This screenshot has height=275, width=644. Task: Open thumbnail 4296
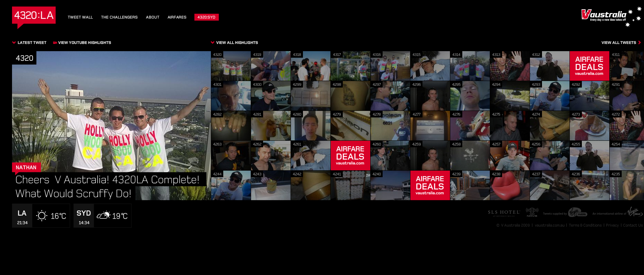click(430, 96)
